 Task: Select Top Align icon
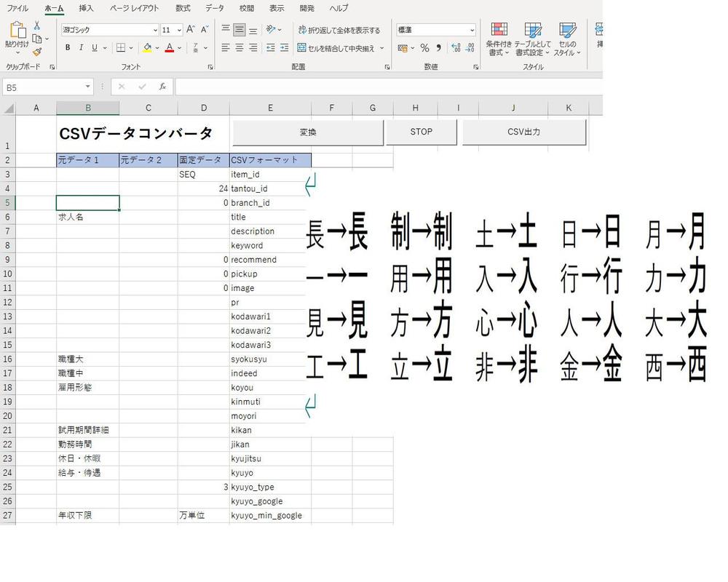tap(226, 30)
